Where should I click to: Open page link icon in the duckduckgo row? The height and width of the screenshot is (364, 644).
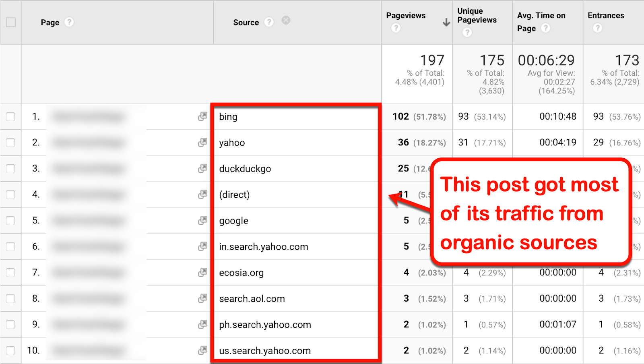(x=203, y=168)
